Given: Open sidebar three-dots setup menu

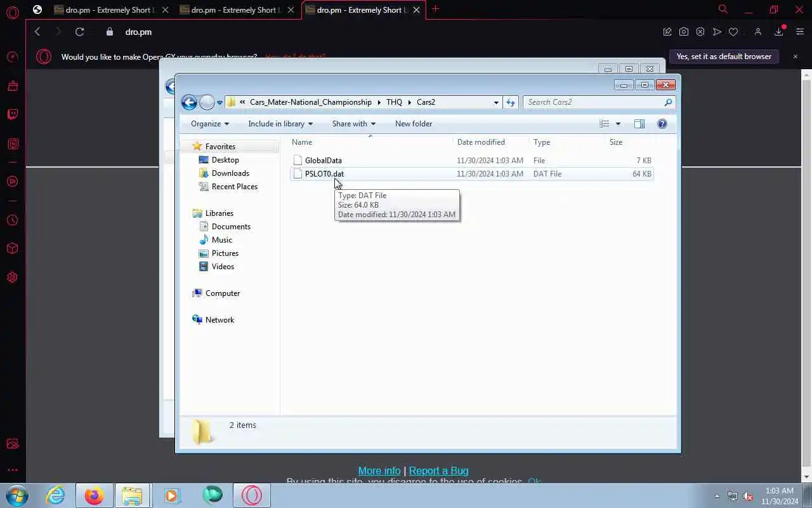Looking at the screenshot, I should (13, 471).
